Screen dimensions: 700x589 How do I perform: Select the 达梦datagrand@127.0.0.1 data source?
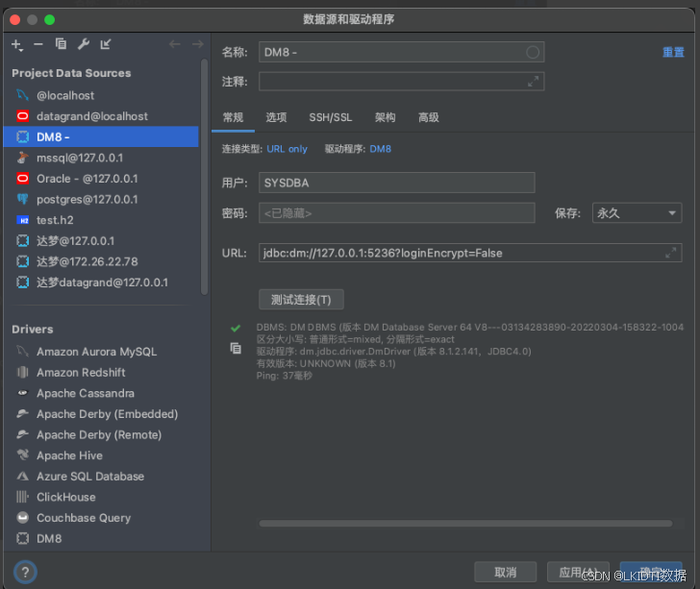pos(101,282)
